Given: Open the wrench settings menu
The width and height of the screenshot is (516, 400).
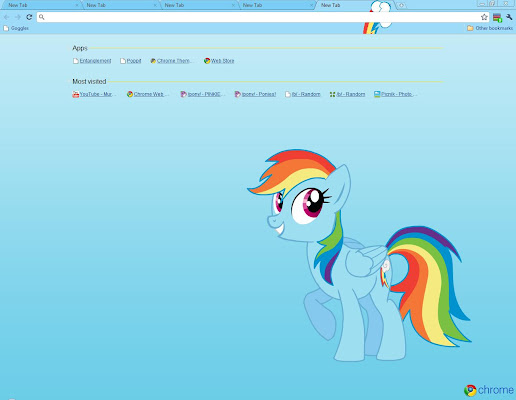Looking at the screenshot, I should (x=509, y=17).
